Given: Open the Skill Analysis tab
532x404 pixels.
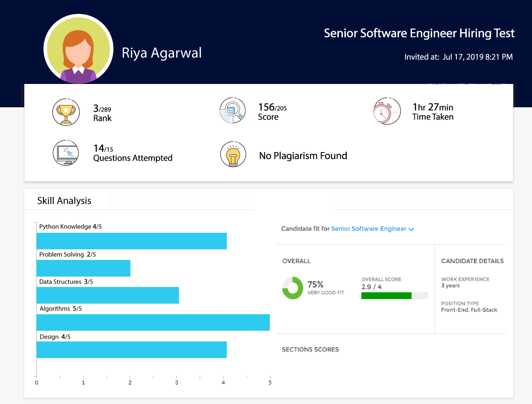Looking at the screenshot, I should (64, 201).
